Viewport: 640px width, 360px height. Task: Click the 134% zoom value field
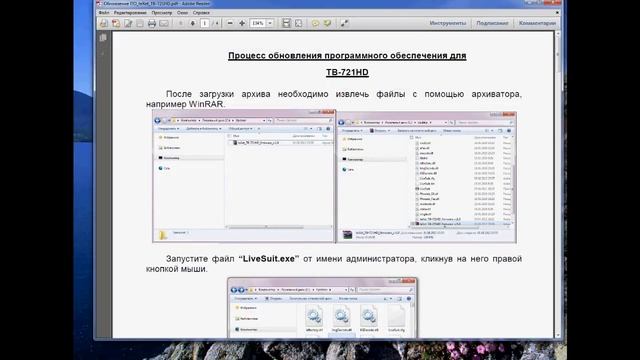tap(258, 24)
